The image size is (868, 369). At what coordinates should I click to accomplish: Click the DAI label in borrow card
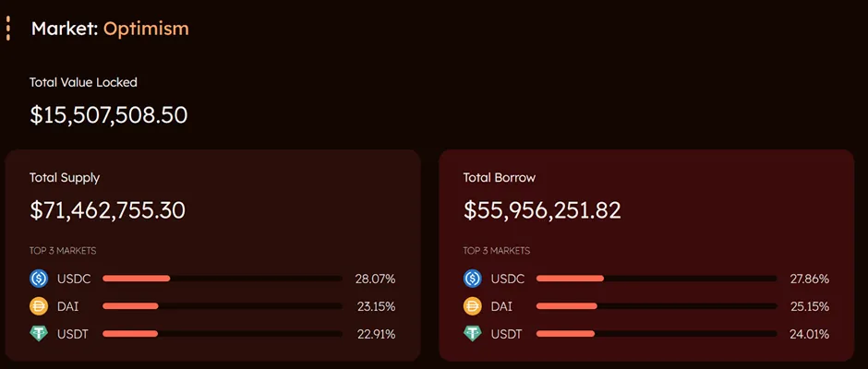pyautogui.click(x=502, y=306)
